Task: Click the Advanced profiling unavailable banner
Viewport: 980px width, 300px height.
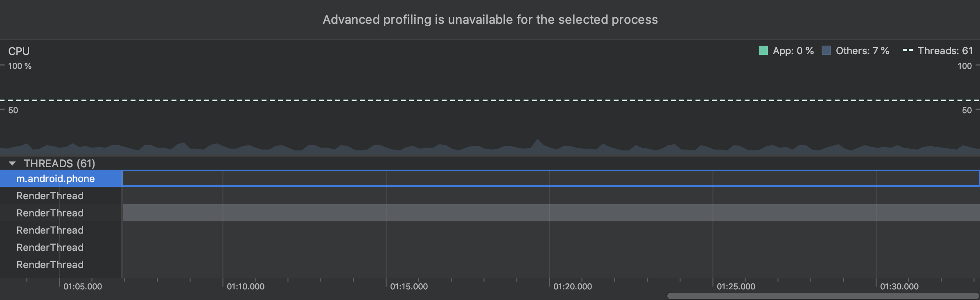Action: tap(490, 20)
